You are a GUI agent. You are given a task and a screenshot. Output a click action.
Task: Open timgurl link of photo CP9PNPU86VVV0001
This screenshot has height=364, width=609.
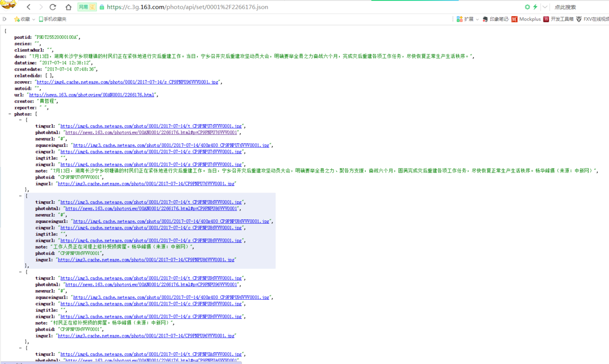[151, 202]
